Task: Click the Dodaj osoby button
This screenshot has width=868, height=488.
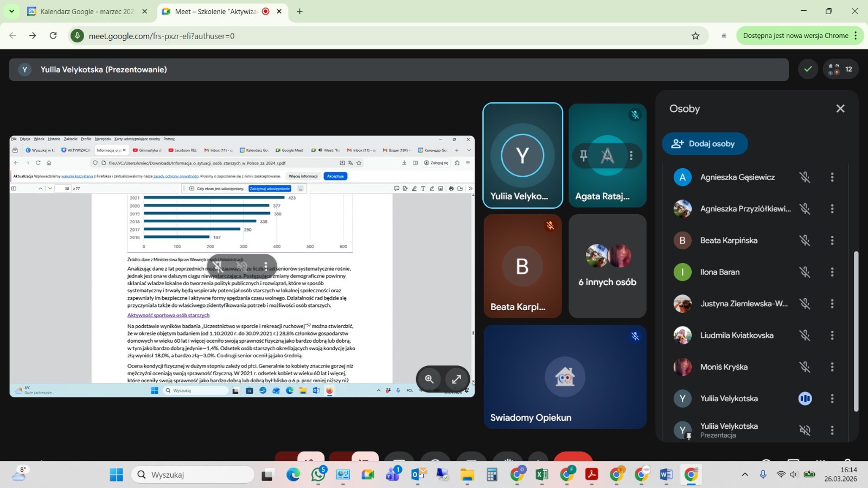Action: coord(704,144)
